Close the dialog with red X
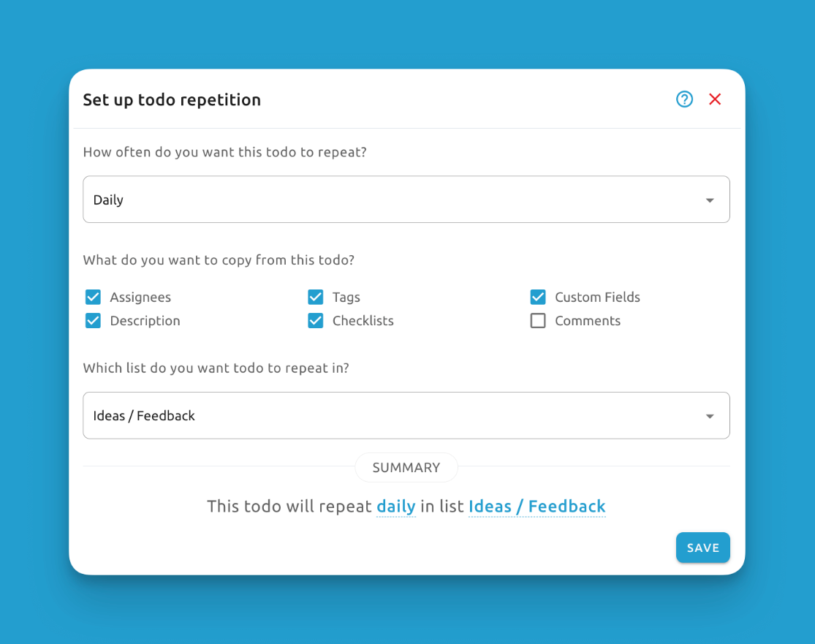Screen dimensions: 815x644 715,99
